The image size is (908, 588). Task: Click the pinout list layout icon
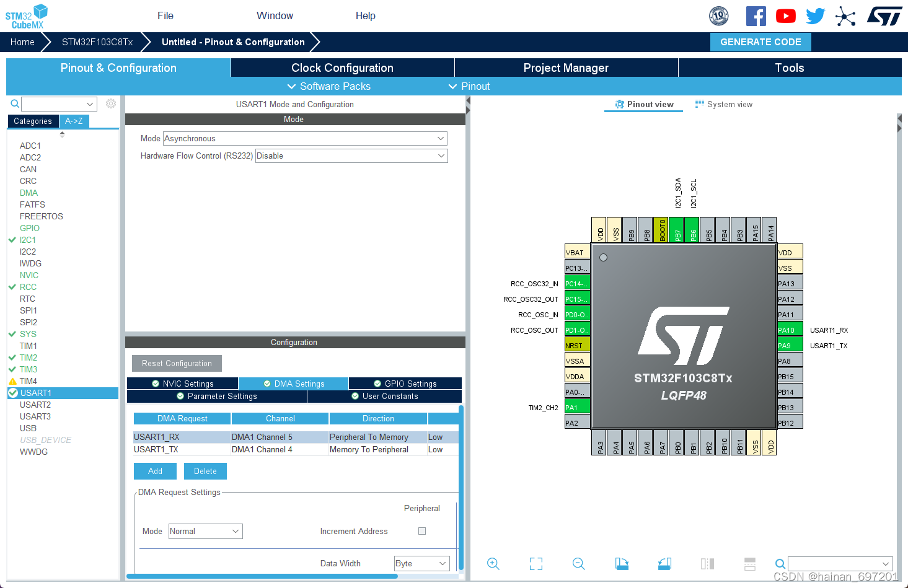pos(750,564)
